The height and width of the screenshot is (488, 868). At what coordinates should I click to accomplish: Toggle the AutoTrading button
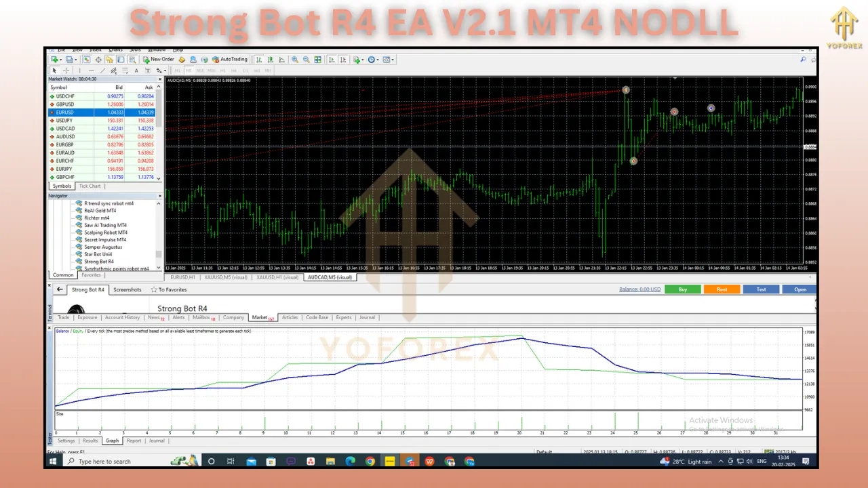[229, 60]
